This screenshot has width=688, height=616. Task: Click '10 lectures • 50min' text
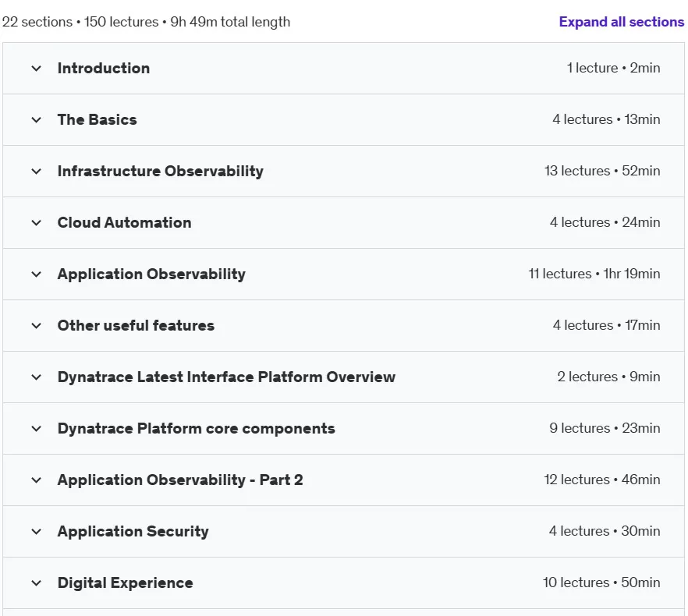[x=601, y=582]
